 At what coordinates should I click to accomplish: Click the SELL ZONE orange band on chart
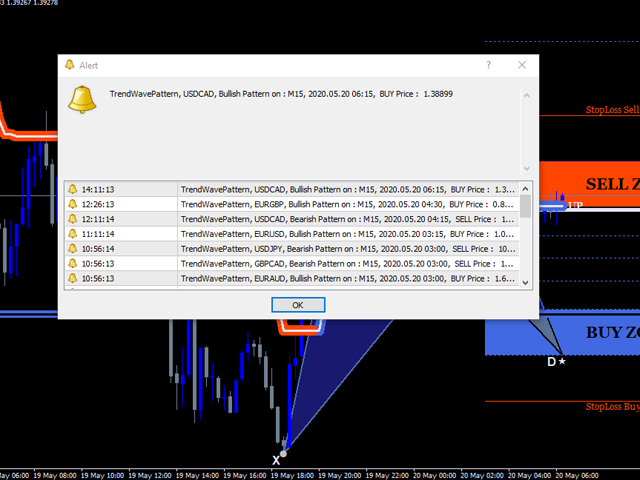[x=589, y=184]
